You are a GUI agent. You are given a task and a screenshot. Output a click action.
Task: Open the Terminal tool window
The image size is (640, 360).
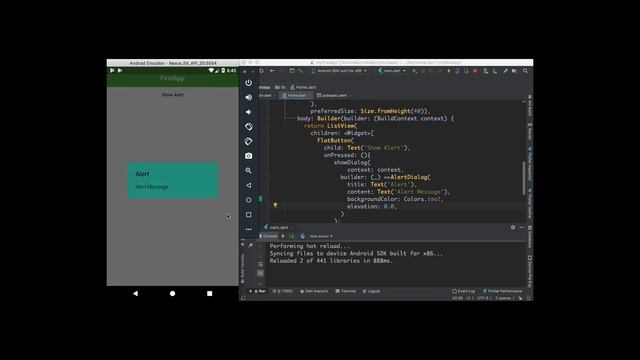(346, 291)
